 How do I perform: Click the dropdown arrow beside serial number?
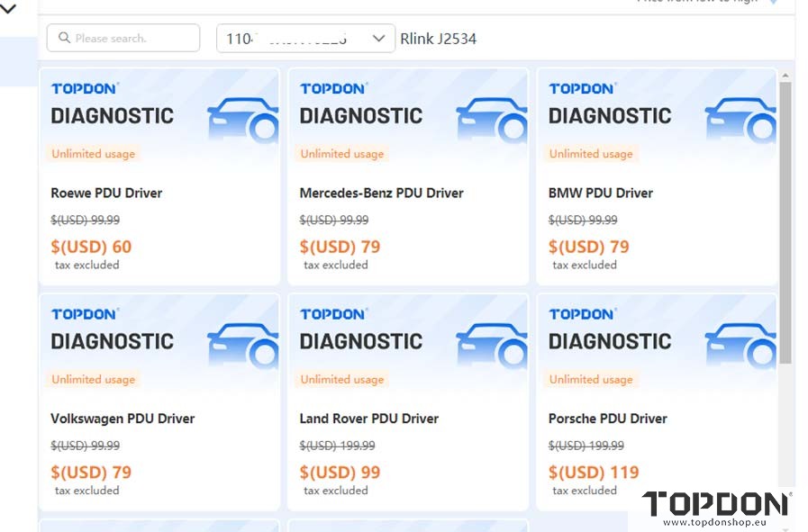point(378,38)
